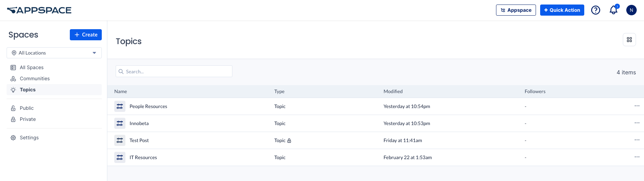
Task: Go to Communities
Action: pyautogui.click(x=54, y=79)
